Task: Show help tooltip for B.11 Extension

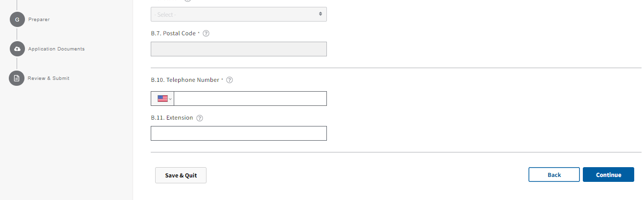Action: [200, 118]
